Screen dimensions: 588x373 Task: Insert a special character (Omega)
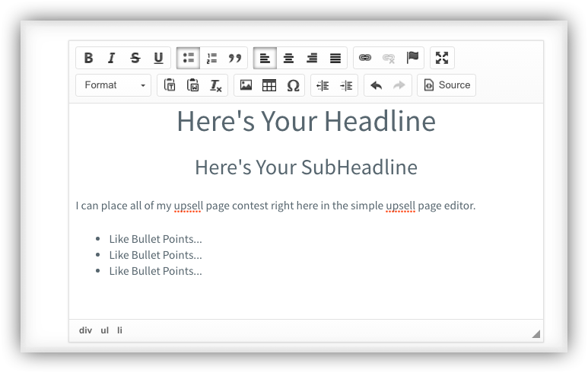293,85
